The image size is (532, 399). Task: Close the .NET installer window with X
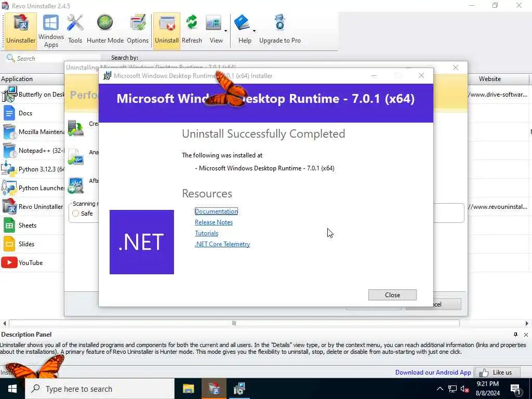[421, 75]
